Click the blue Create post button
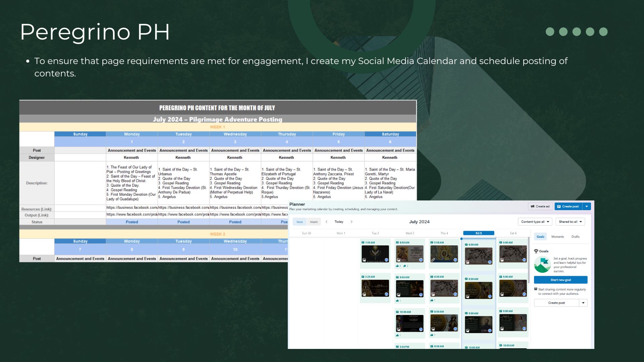This screenshot has width=644, height=362. 569,206
